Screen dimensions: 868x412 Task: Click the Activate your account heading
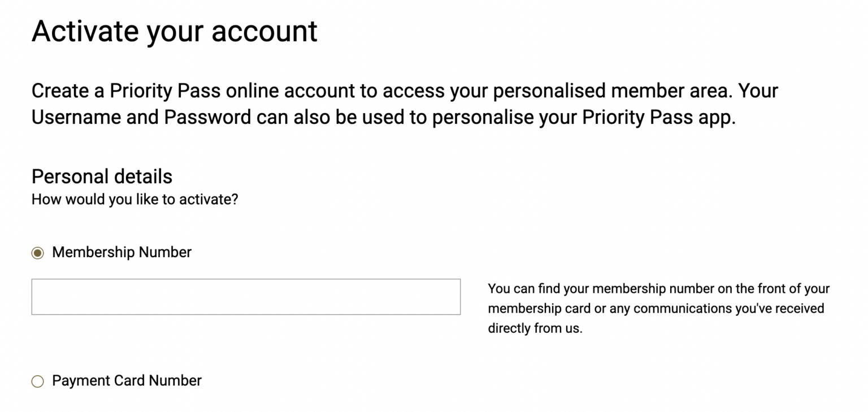pyautogui.click(x=174, y=31)
